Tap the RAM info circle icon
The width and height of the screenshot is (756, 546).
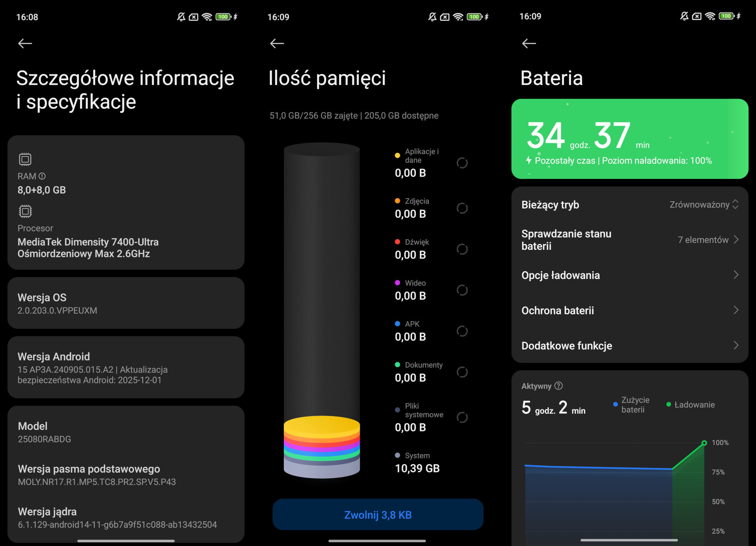tap(42, 176)
